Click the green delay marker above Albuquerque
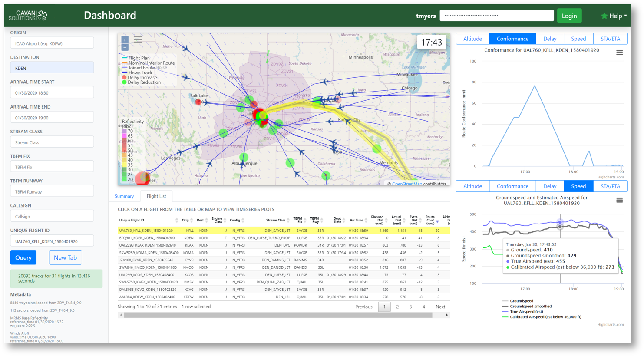644x356 pixels. pos(244,157)
